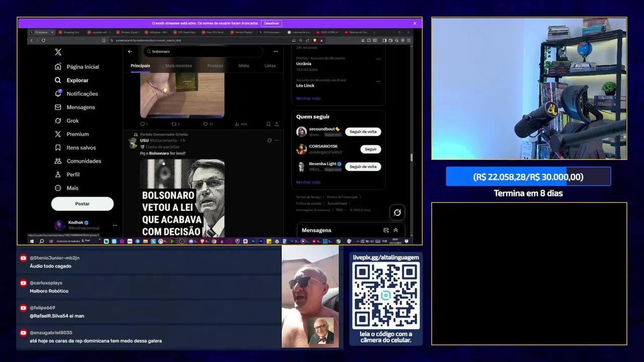Follow back Resenha Light
644x362 pixels.
pos(363,166)
